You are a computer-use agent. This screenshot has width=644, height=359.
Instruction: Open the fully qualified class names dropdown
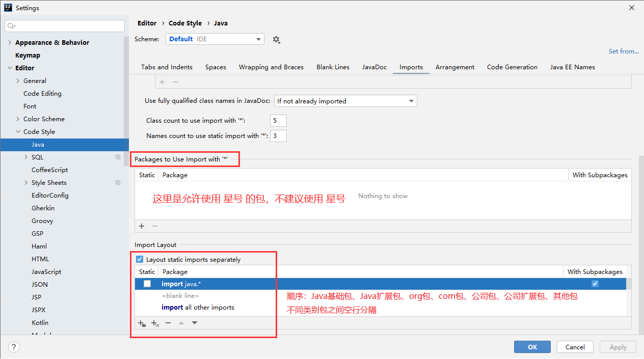tap(345, 101)
